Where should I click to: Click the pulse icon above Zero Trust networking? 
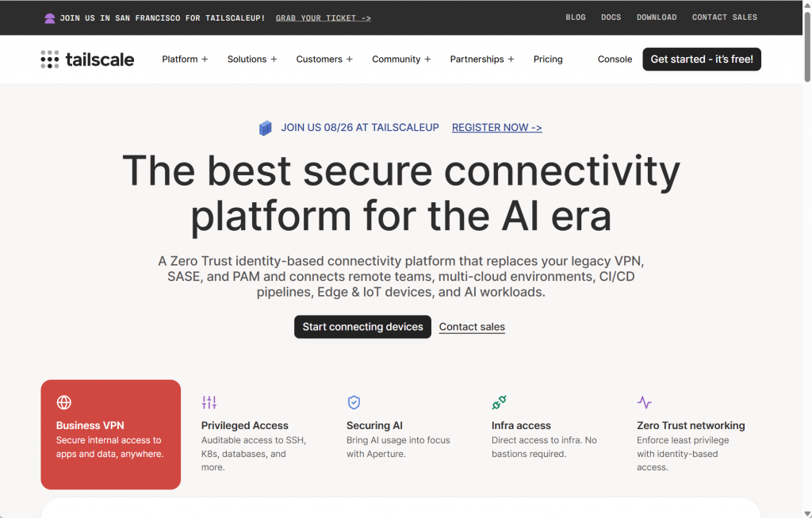pyautogui.click(x=644, y=402)
